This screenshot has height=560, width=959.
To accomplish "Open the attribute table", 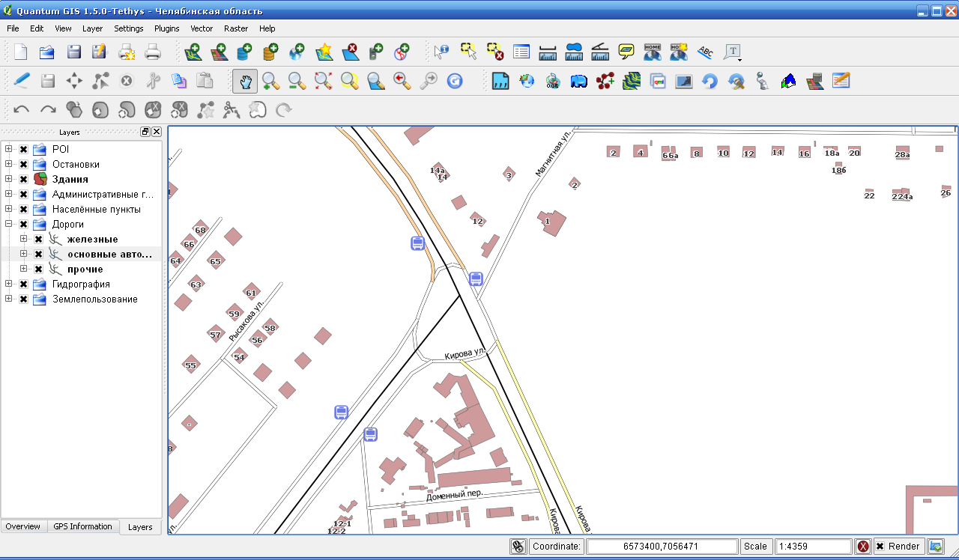I will pos(521,52).
